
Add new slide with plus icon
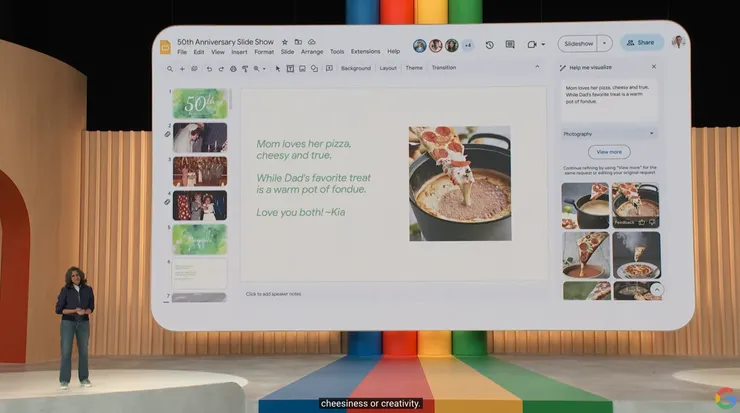pos(182,69)
